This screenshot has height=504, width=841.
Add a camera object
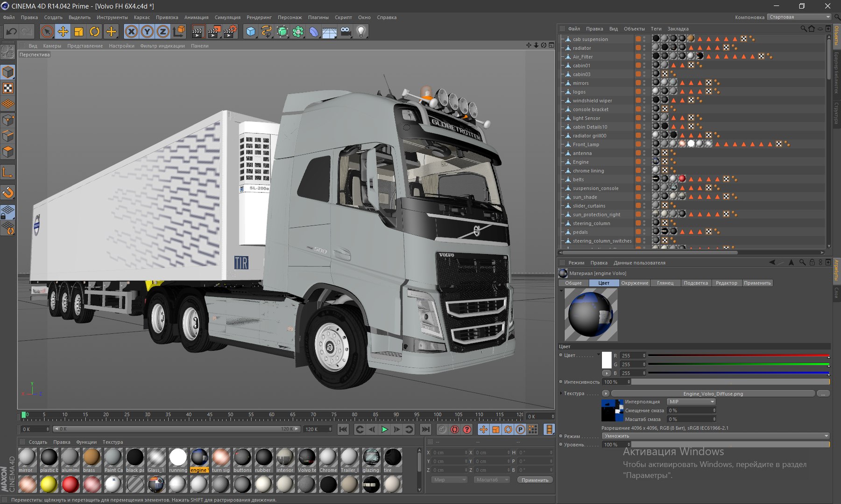coord(346,32)
